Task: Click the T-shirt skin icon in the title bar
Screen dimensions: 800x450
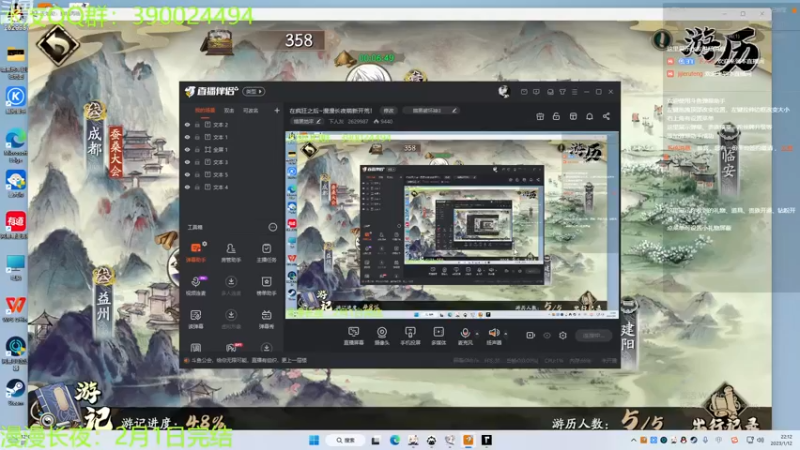Action: [x=562, y=92]
